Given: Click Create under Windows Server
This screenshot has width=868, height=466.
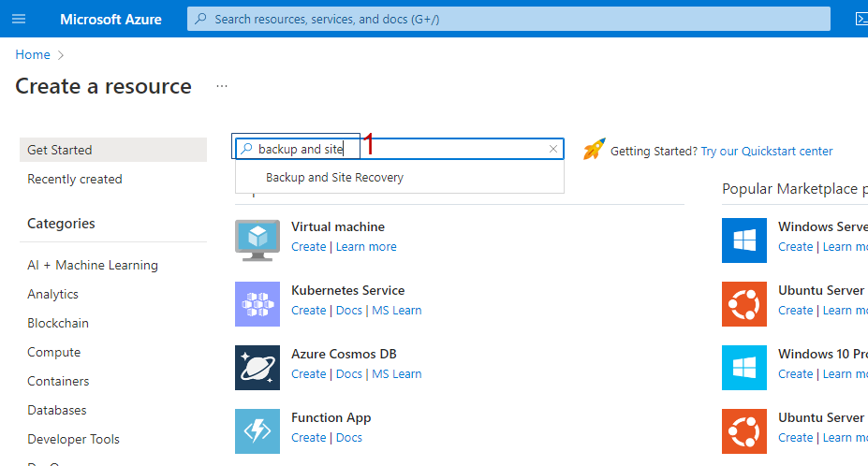Looking at the screenshot, I should [x=796, y=247].
